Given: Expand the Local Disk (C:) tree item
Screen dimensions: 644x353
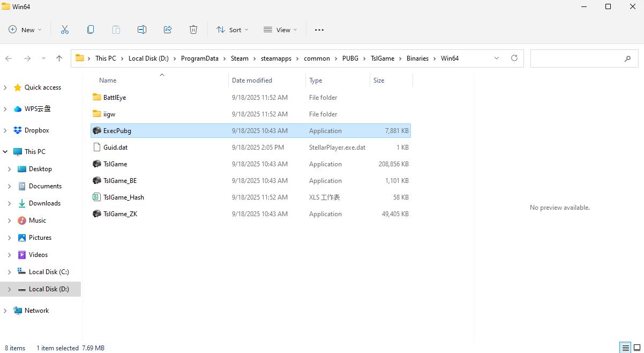Looking at the screenshot, I should [x=10, y=271].
